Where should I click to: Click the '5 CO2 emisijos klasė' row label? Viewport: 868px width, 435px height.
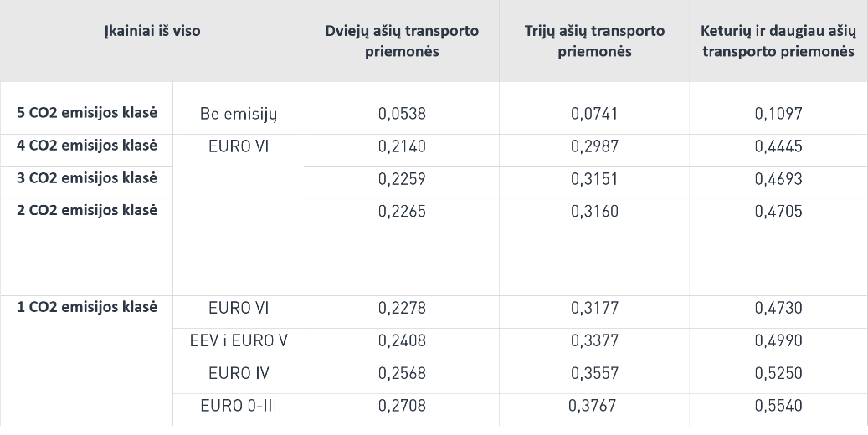(x=87, y=113)
